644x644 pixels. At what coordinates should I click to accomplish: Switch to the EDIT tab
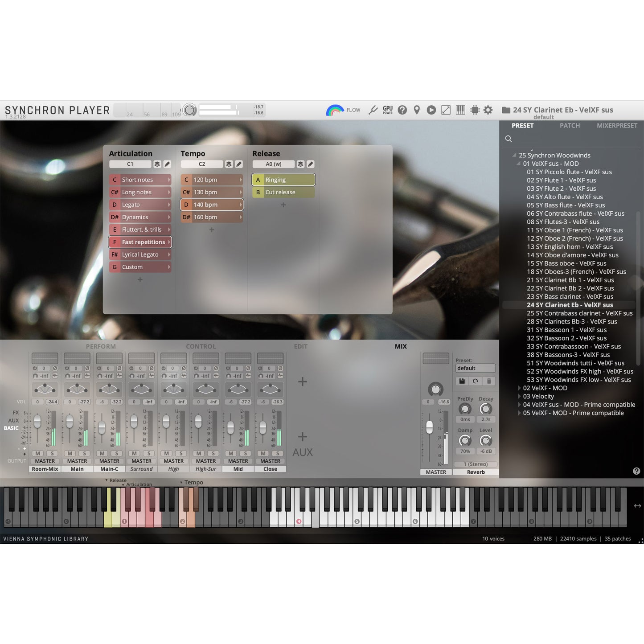pos(300,346)
